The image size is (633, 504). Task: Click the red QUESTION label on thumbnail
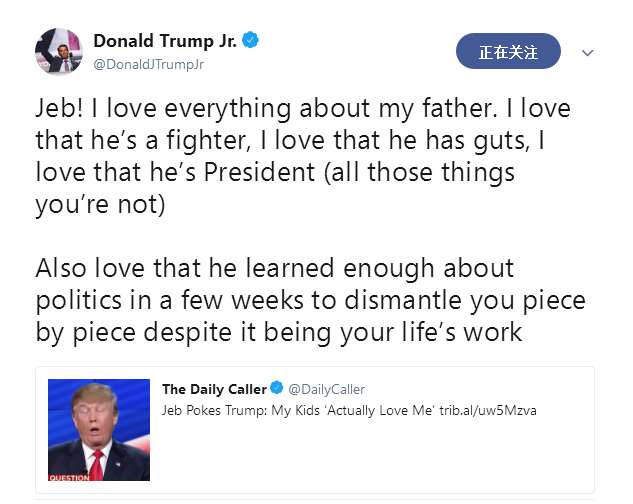[x=69, y=477]
